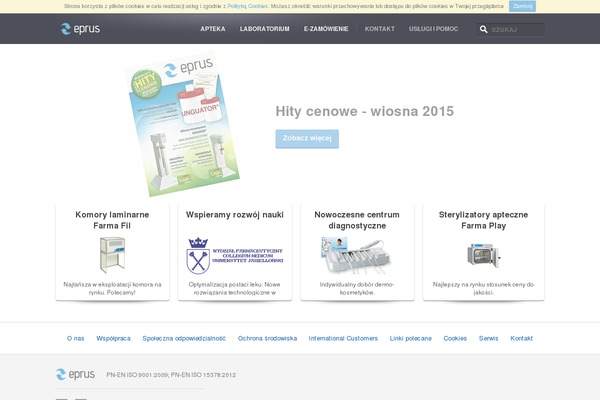Screen dimensions: 600x400
Task: Open the Cookies footer link
Action: (455, 338)
